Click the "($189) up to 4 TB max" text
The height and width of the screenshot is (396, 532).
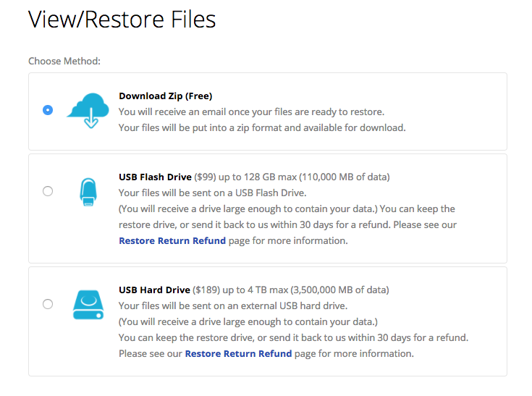click(x=240, y=290)
